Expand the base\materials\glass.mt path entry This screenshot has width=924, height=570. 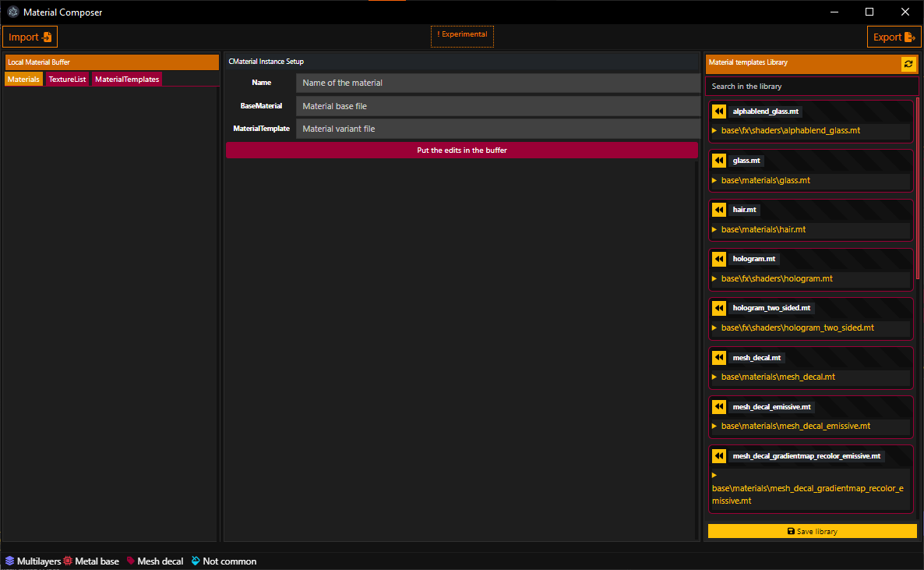(714, 180)
